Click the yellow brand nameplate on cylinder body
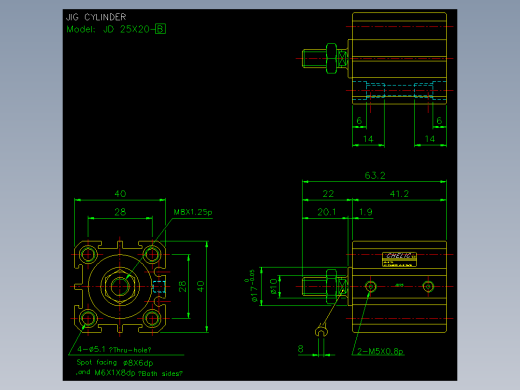 tap(399, 259)
